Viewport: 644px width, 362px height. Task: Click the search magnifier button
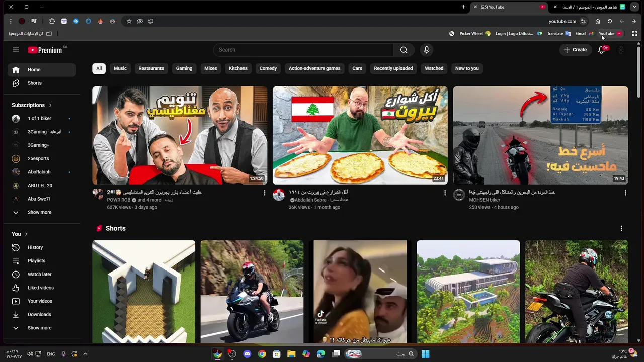pyautogui.click(x=404, y=50)
